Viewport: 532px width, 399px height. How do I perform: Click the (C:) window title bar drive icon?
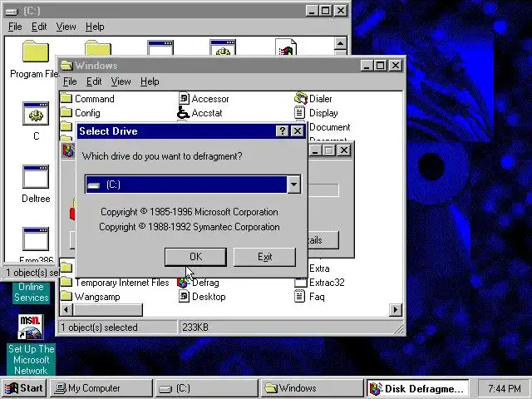click(x=12, y=11)
